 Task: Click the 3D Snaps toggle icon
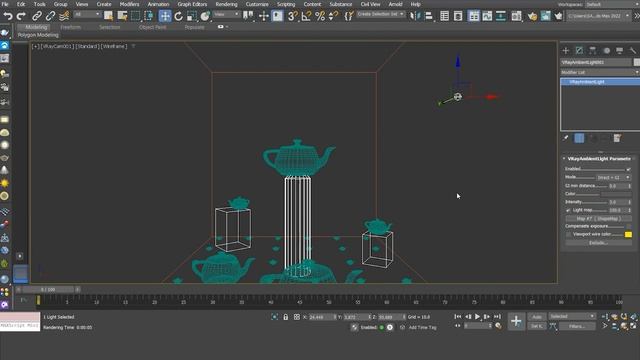[292, 16]
